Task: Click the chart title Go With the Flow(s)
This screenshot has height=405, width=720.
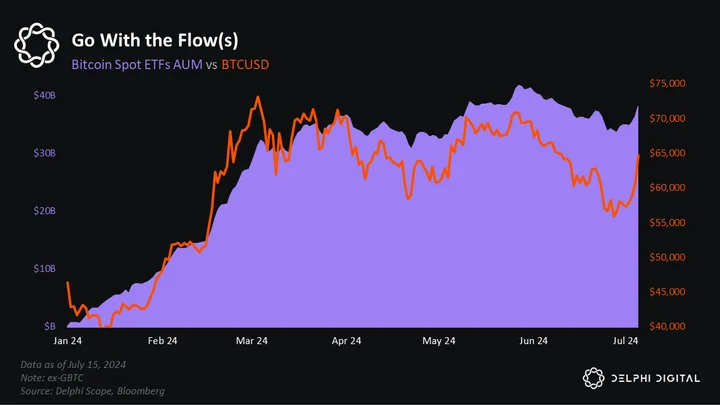Action: [155, 40]
